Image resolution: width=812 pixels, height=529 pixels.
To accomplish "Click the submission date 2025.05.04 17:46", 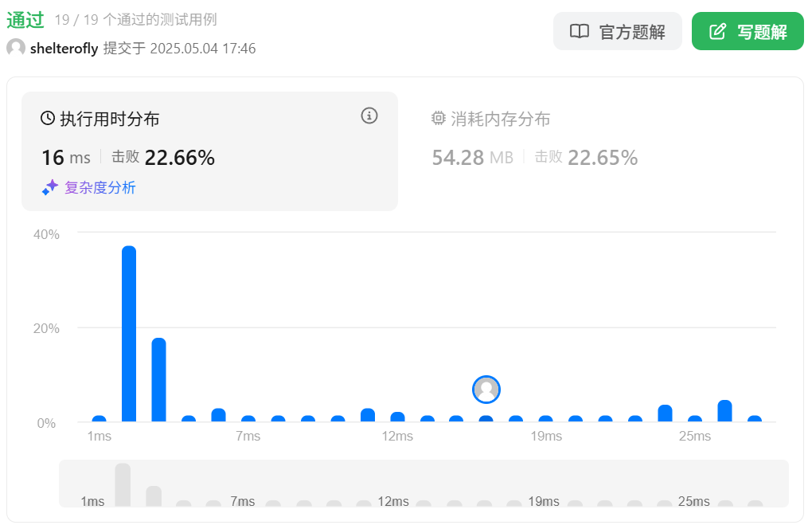I will (x=203, y=48).
